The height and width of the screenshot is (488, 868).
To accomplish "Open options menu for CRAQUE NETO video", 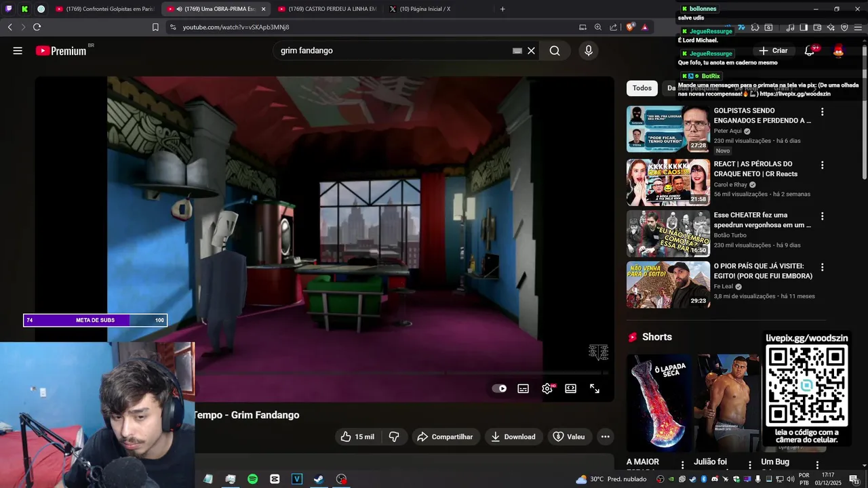I will pos(823,165).
